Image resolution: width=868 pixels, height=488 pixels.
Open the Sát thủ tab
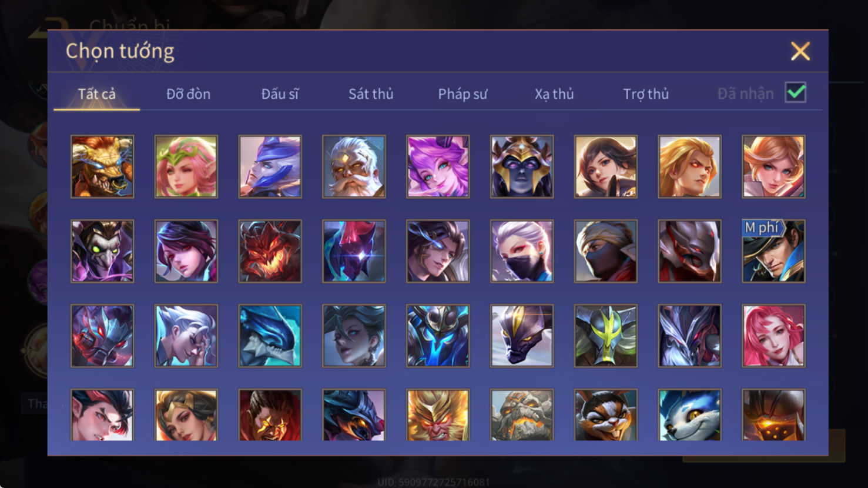click(x=371, y=94)
